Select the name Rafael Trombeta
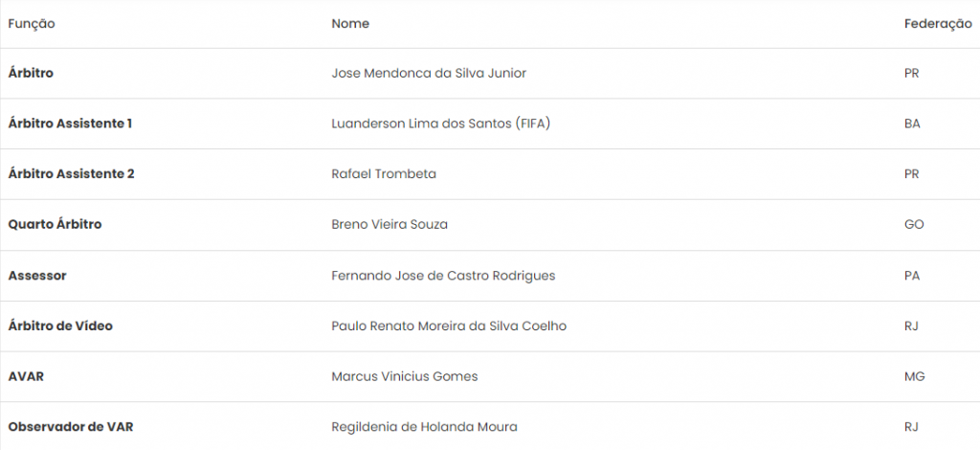The height and width of the screenshot is (450, 980). point(384,174)
